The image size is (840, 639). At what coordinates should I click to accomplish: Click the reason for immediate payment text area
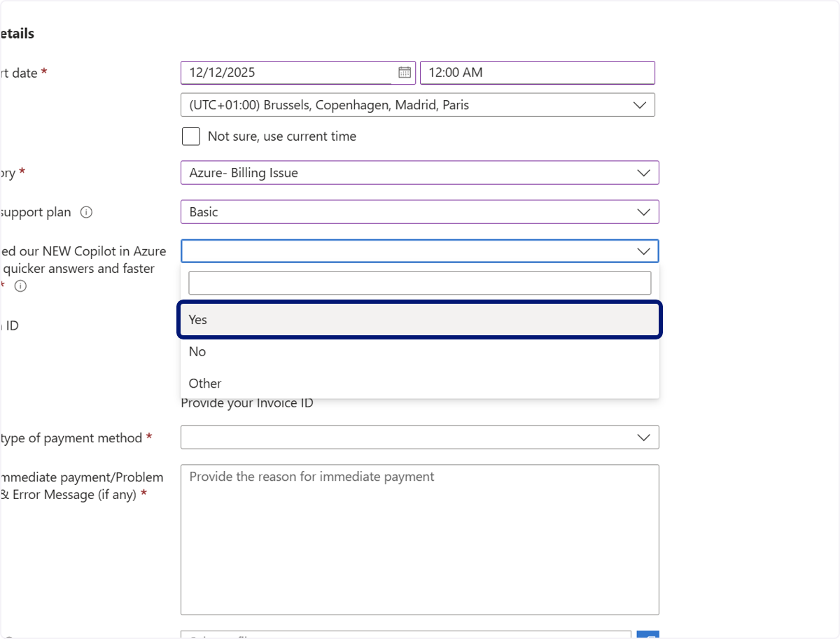[420, 540]
